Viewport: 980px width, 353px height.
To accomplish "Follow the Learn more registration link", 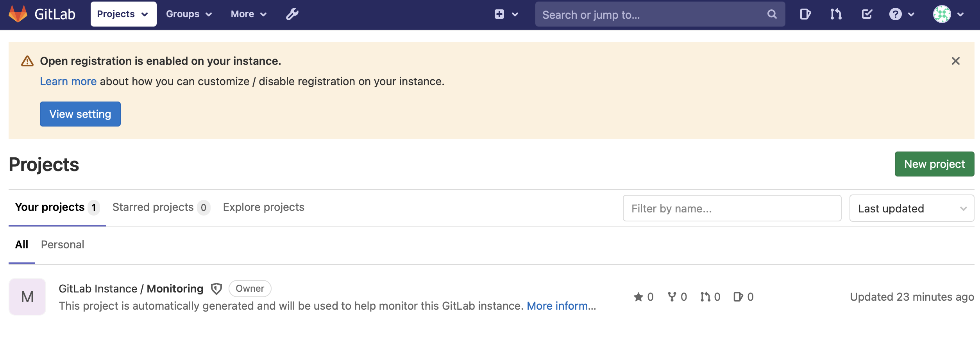I will tap(68, 81).
